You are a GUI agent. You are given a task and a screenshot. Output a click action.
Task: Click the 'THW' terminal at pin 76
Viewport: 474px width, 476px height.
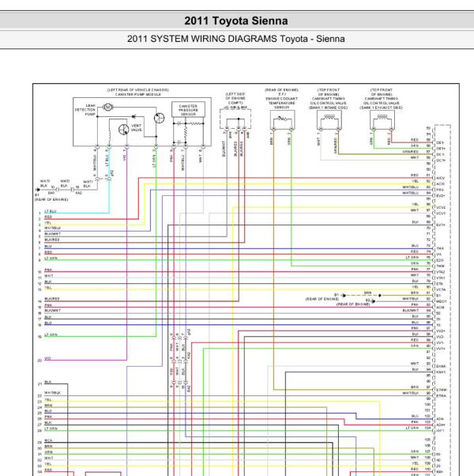(x=440, y=266)
